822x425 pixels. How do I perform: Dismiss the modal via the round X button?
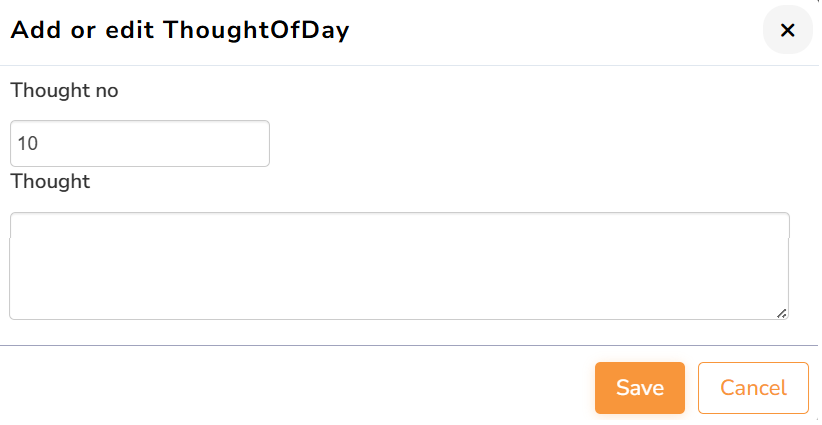point(787,30)
